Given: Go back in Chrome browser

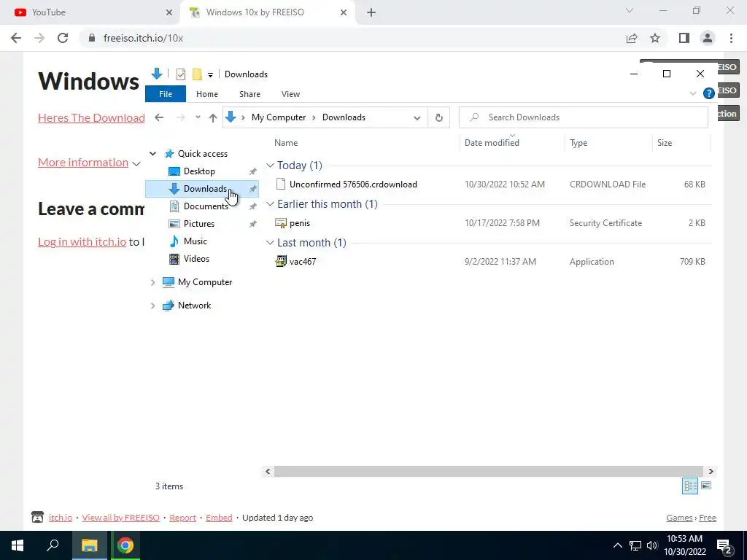Looking at the screenshot, I should click(16, 38).
